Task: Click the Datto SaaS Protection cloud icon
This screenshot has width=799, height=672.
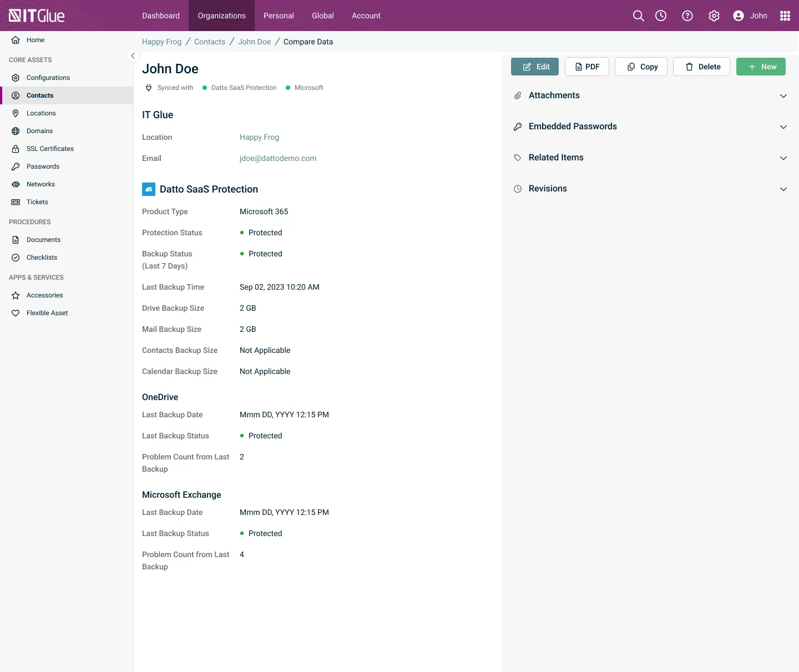Action: pos(149,189)
